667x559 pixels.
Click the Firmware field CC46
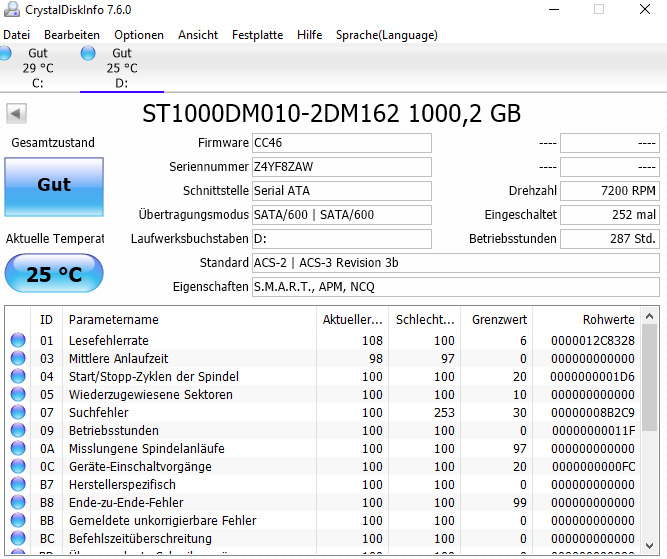342,143
